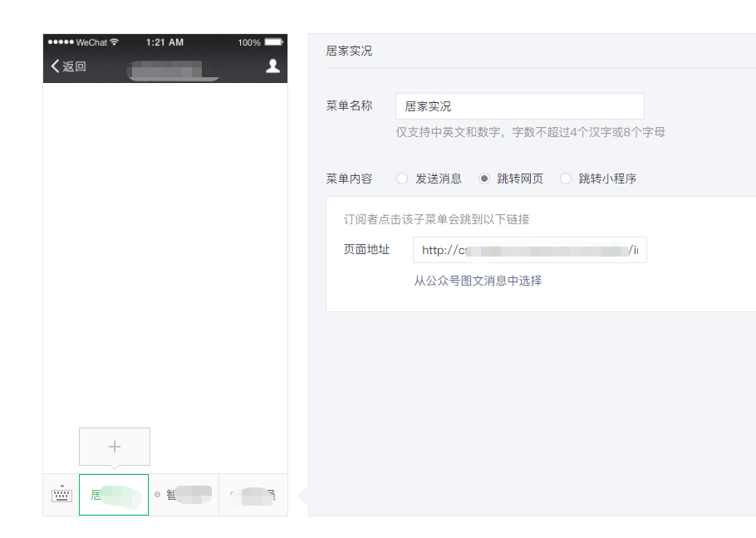
Task: Select the 菜单名称 label
Action: (x=349, y=106)
